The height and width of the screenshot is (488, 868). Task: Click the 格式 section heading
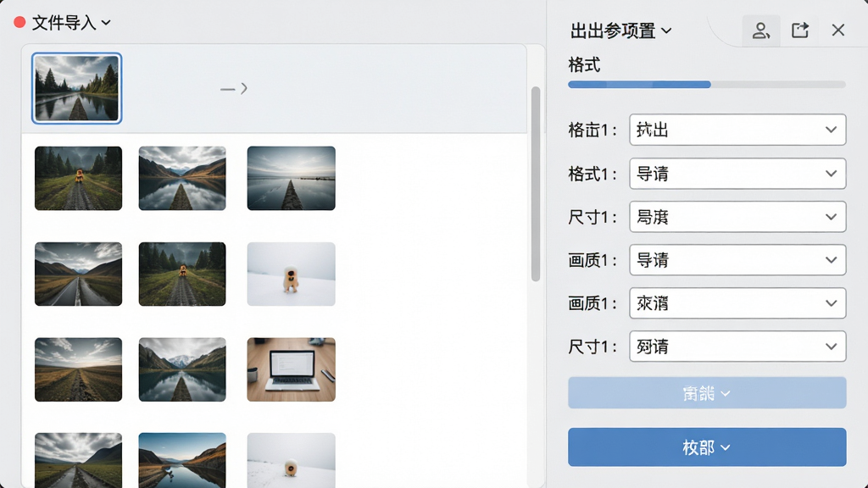pyautogui.click(x=584, y=64)
